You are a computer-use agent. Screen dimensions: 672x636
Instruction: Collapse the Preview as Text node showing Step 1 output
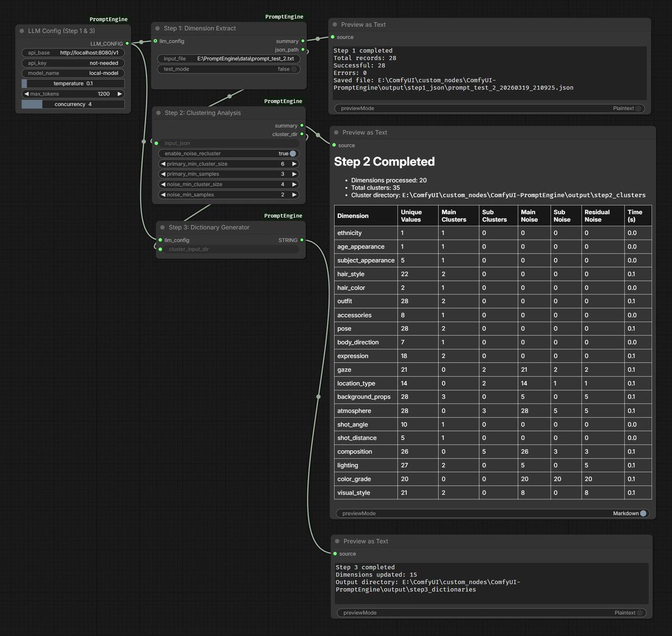click(x=335, y=25)
